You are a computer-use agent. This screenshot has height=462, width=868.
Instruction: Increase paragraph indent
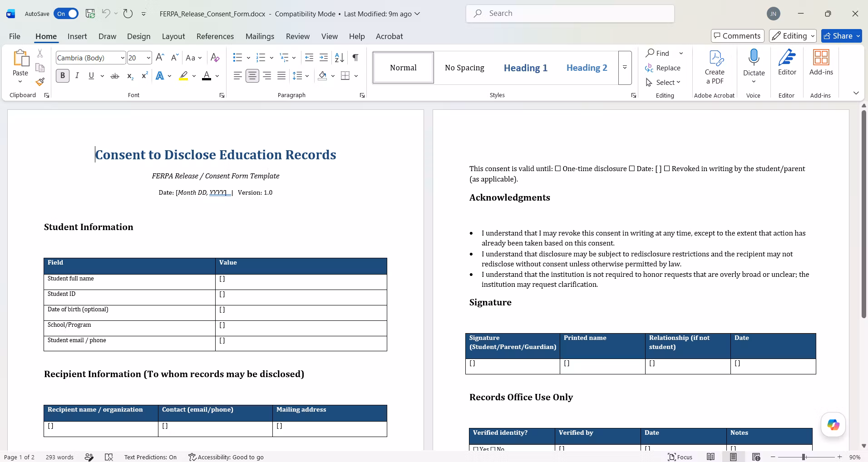click(324, 58)
